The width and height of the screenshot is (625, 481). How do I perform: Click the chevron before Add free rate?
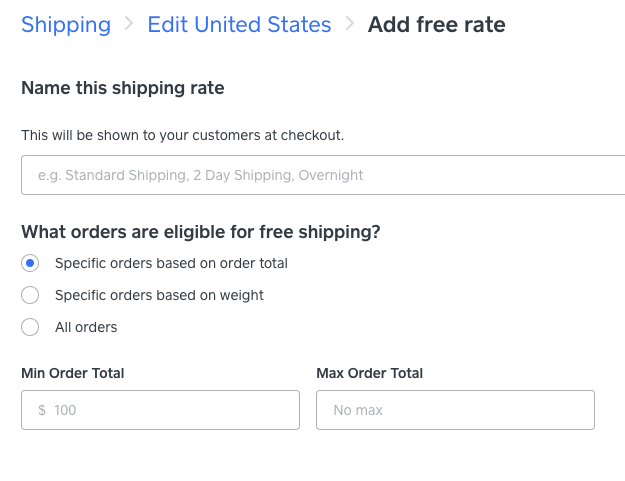[349, 25]
